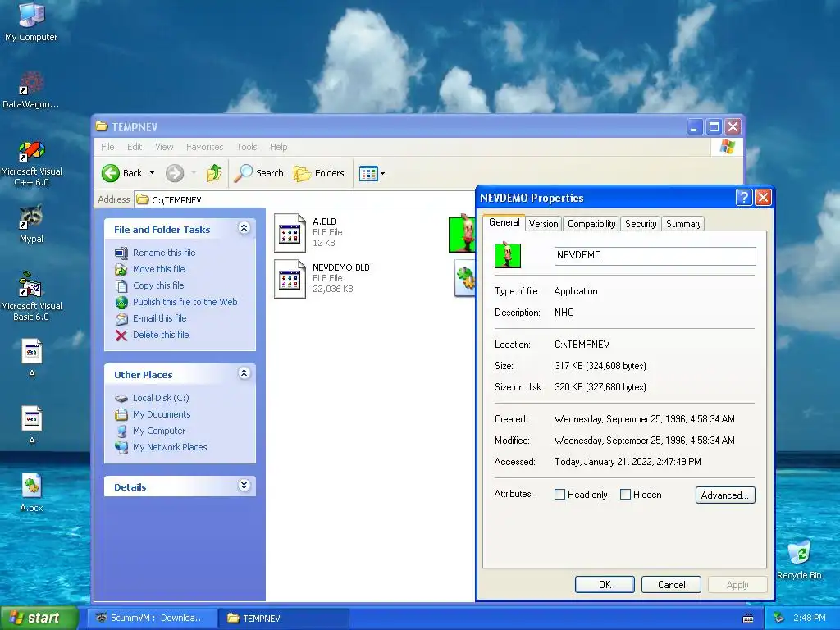Switch to ScummVM Downloads taskbar item

click(x=152, y=619)
